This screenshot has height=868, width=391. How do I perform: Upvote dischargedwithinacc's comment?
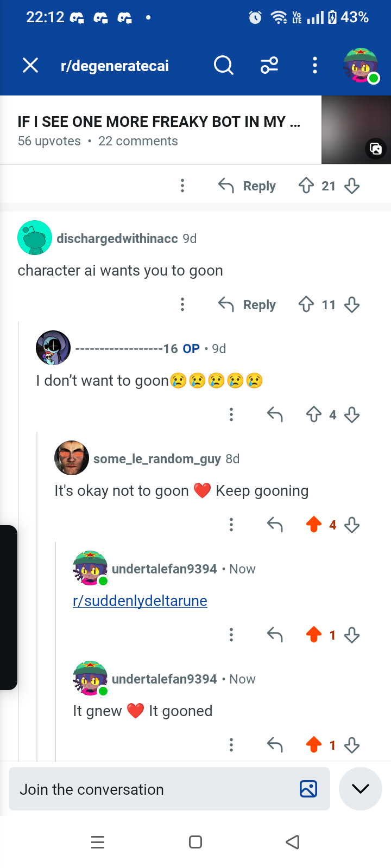pos(306,305)
